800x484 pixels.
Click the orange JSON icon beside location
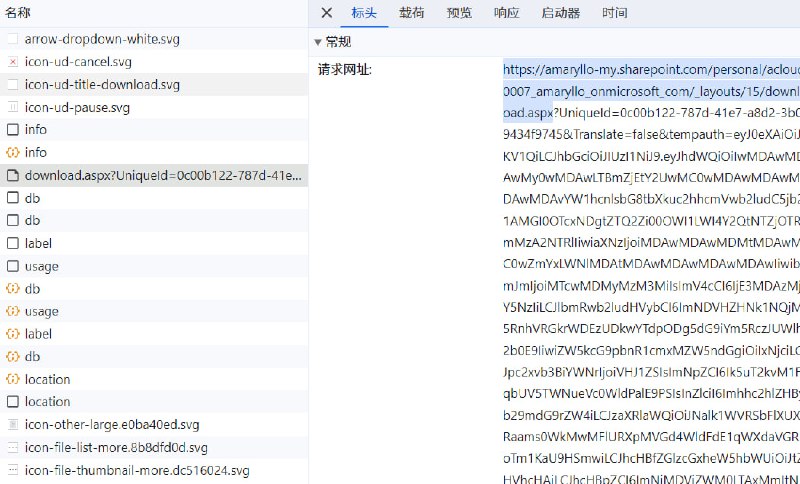click(x=13, y=379)
